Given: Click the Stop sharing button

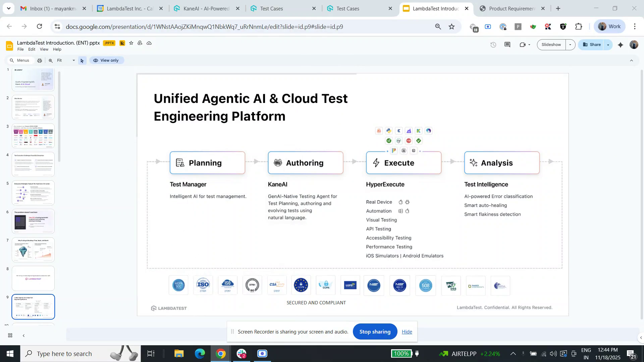Looking at the screenshot, I should point(375,331).
